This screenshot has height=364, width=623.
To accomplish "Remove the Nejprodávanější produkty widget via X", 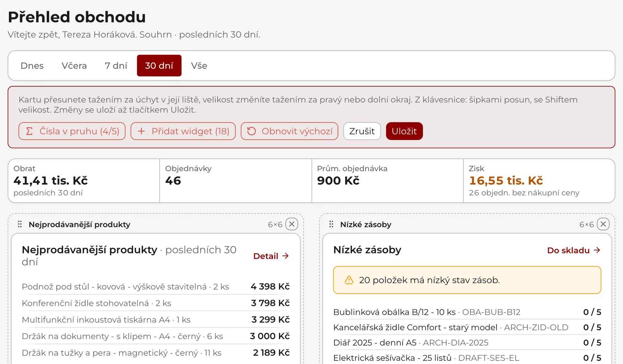I will pos(292,224).
